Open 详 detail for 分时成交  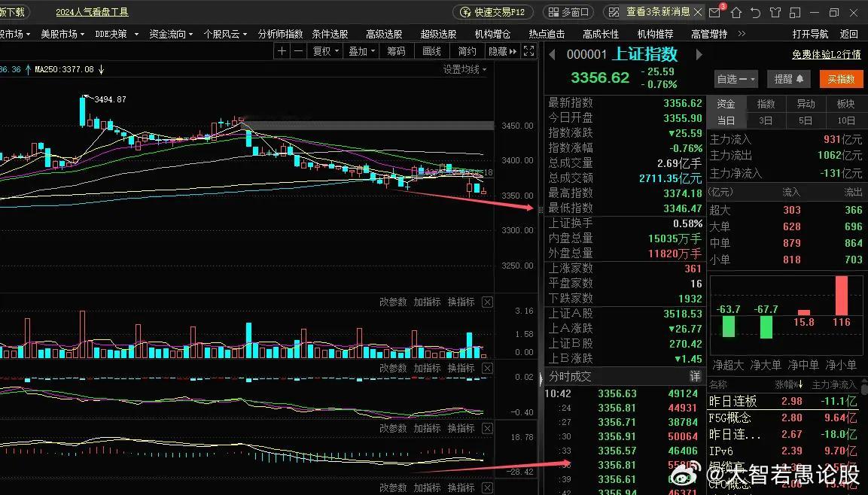pos(696,376)
